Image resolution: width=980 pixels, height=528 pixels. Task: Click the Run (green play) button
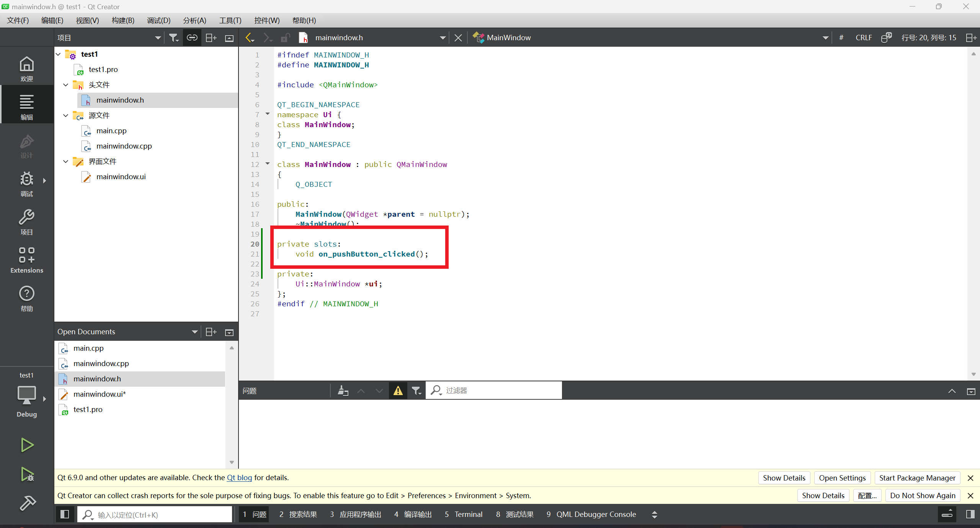pyautogui.click(x=27, y=445)
